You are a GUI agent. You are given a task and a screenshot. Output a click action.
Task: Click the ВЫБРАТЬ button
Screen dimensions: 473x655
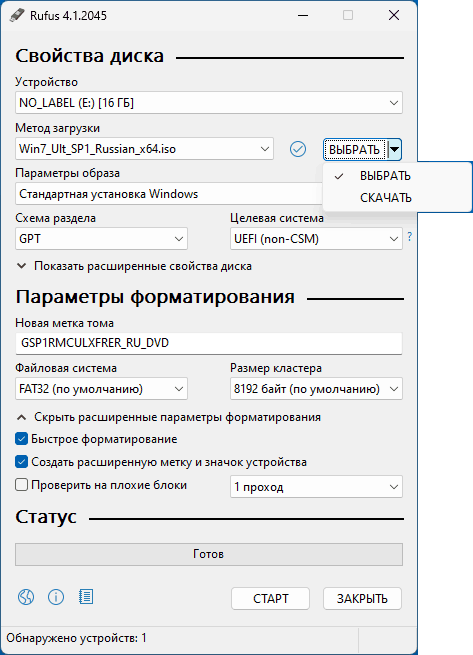pos(355,150)
